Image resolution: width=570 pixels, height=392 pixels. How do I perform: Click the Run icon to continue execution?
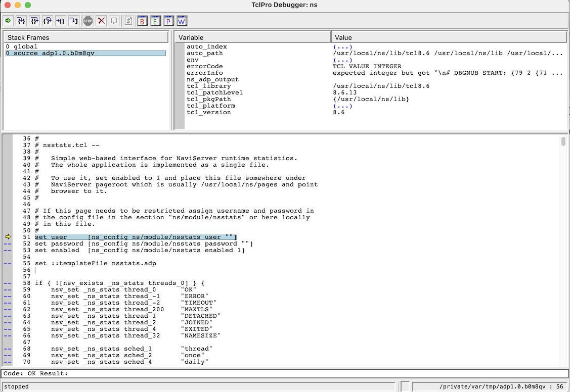pyautogui.click(x=8, y=21)
